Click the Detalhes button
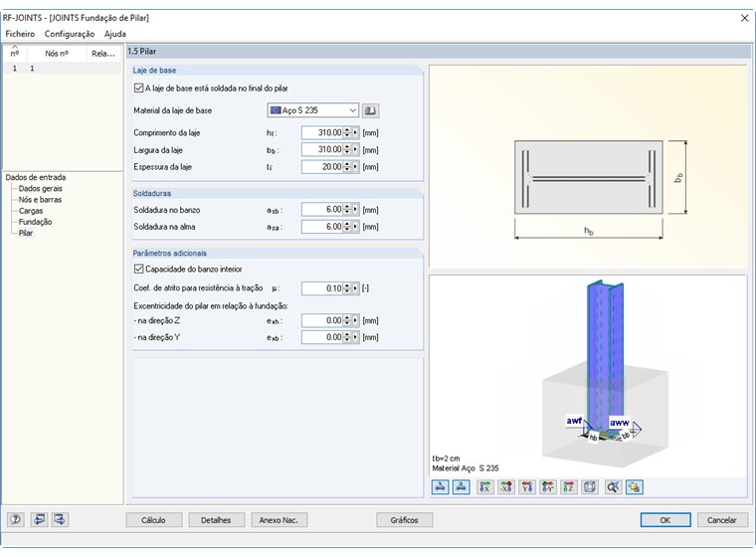This screenshot has width=756, height=557. pyautogui.click(x=216, y=520)
